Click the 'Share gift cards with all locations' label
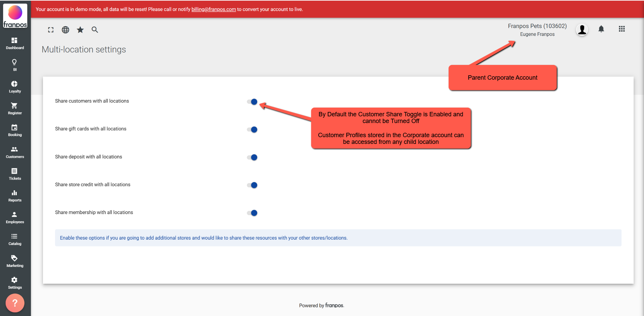 [91, 129]
